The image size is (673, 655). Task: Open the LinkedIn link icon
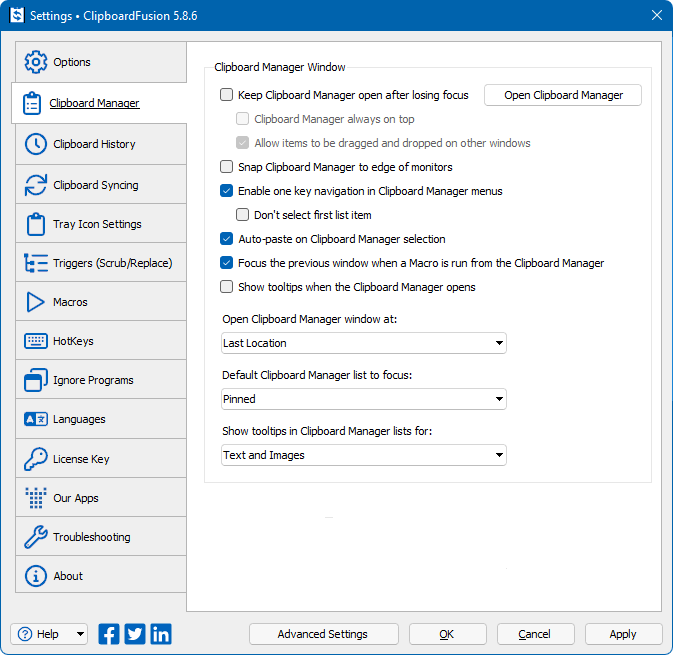point(161,634)
